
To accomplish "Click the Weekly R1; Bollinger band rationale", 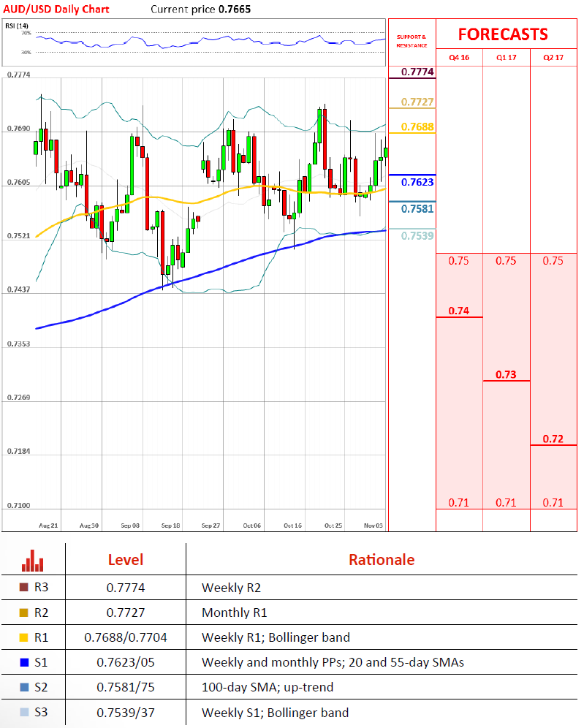I will point(276,637).
